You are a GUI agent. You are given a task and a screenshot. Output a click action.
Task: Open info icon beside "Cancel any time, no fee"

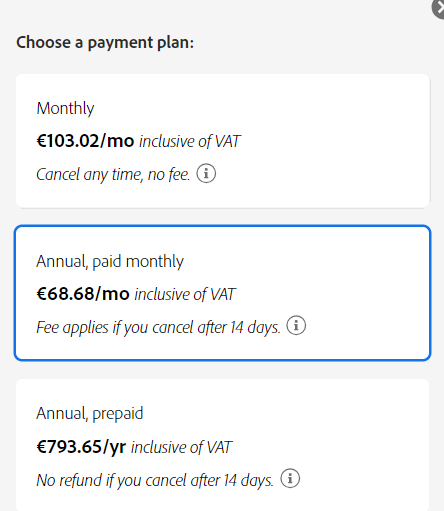pos(206,173)
